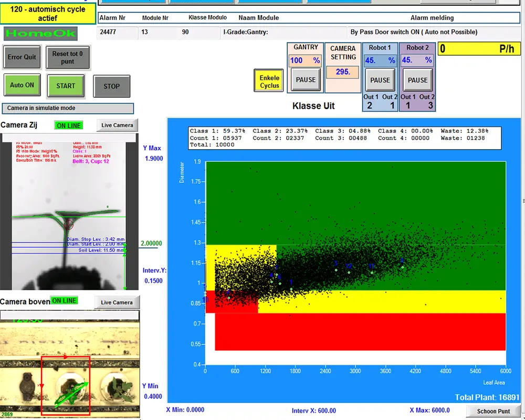The width and height of the screenshot is (525, 420).
Task: Click the Error Quit button
Action: [x=22, y=57]
